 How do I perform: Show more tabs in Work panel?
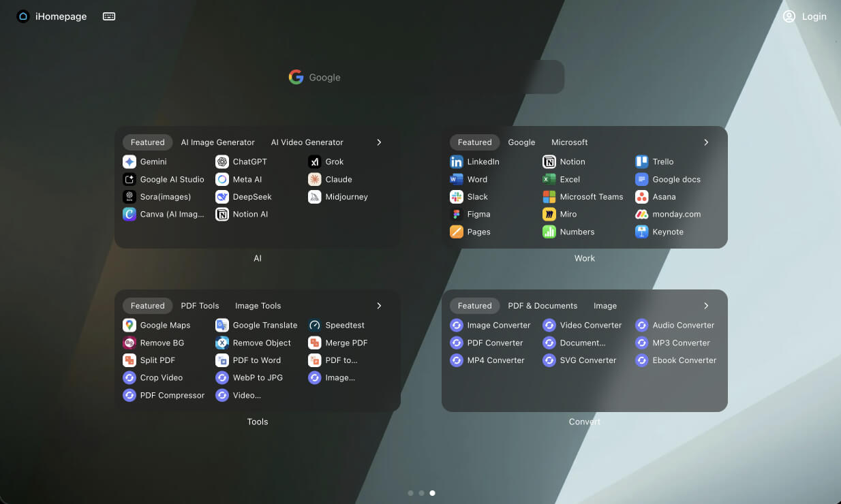(x=706, y=142)
